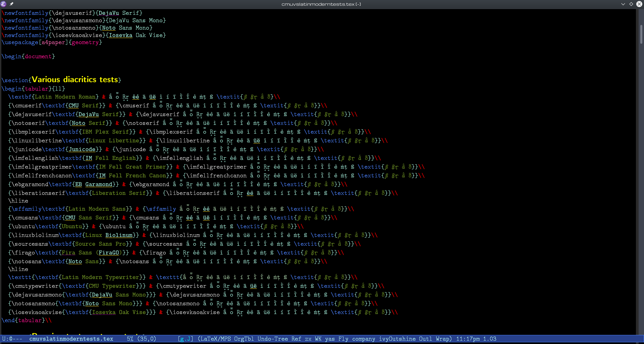Close the cmuvslatinmoderntests.tex window

click(x=639, y=4)
